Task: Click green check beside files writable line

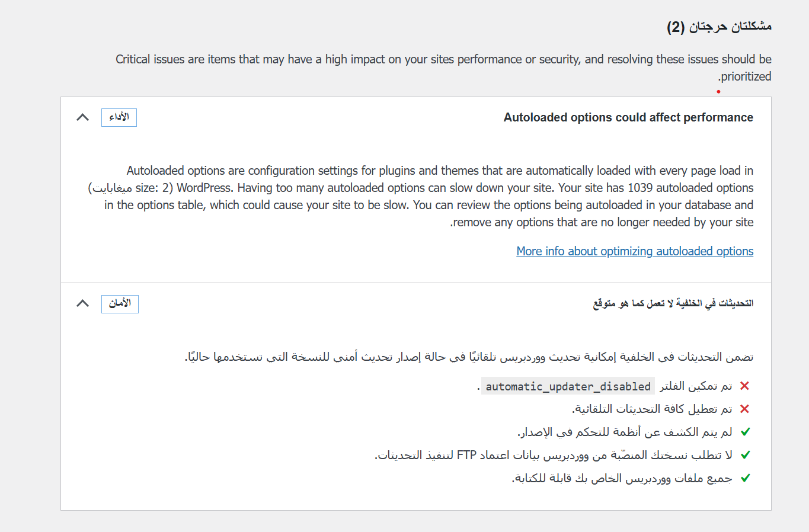Action: pos(745,478)
